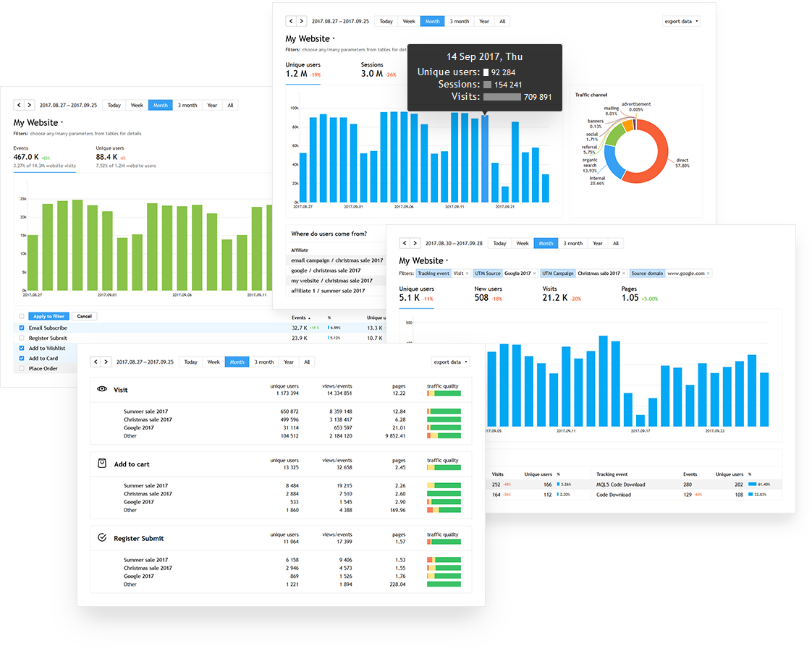Click the 2017.08.30–2017.09.28 date range
Viewport: 812px width, 648px height.
[454, 243]
